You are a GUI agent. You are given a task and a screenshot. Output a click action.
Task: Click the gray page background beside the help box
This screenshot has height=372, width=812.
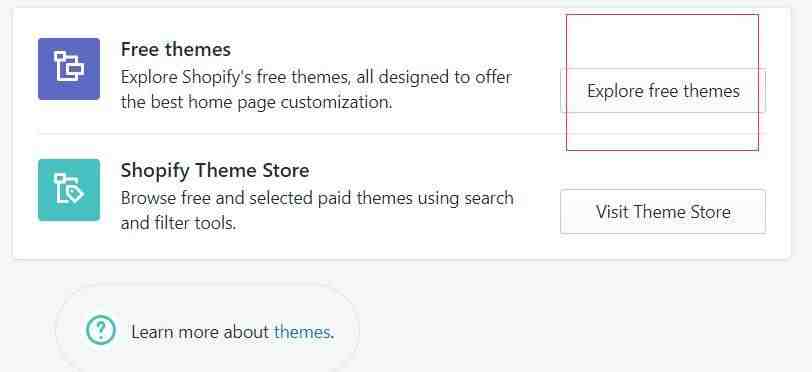(x=570, y=321)
